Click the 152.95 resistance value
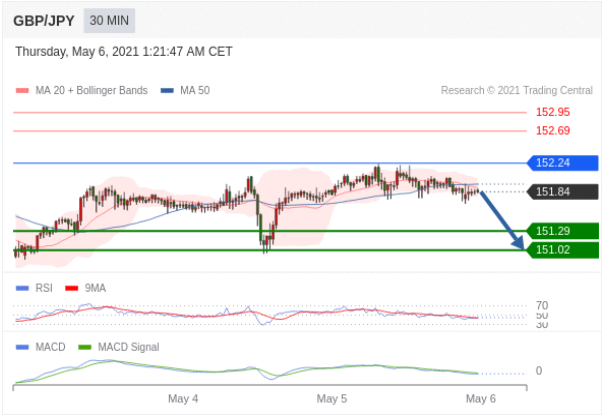603x415 pixels. point(553,112)
